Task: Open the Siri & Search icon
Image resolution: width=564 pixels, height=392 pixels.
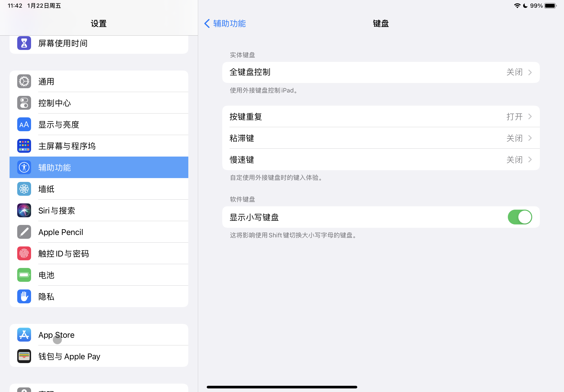Action: pyautogui.click(x=24, y=211)
